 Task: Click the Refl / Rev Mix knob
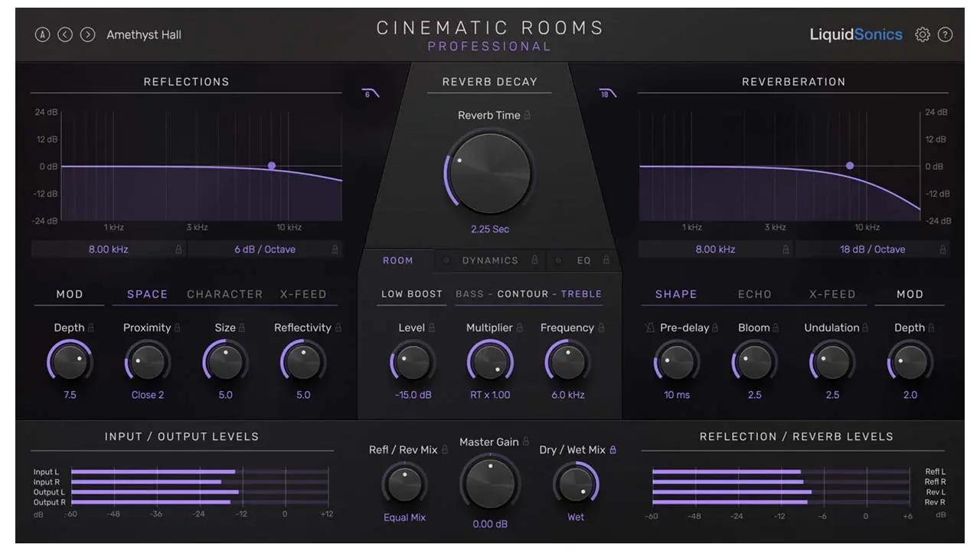pos(404,484)
